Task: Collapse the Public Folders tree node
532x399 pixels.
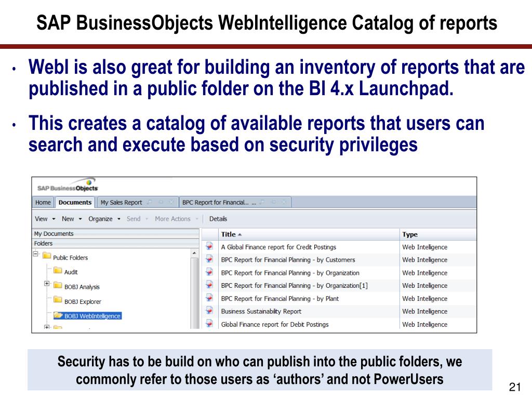Action: [x=36, y=254]
